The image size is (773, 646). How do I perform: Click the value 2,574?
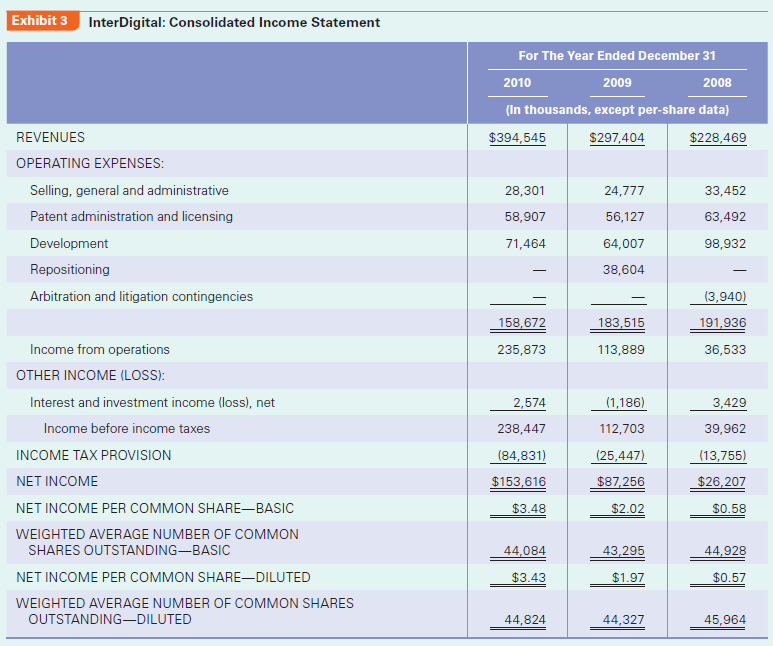point(529,402)
